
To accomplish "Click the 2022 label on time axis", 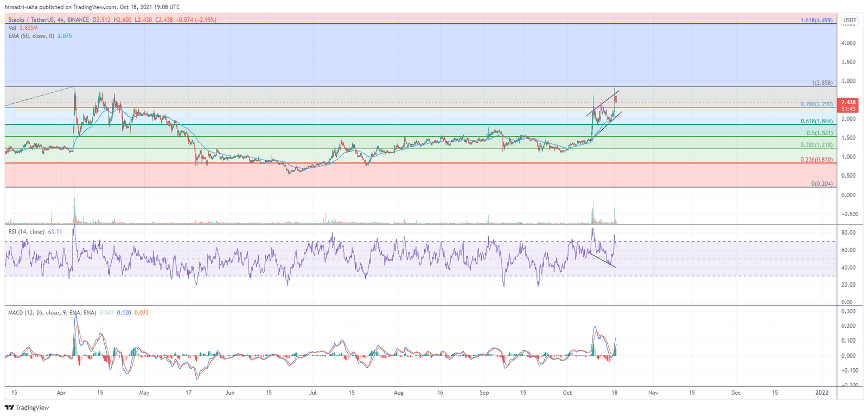I will [x=822, y=393].
